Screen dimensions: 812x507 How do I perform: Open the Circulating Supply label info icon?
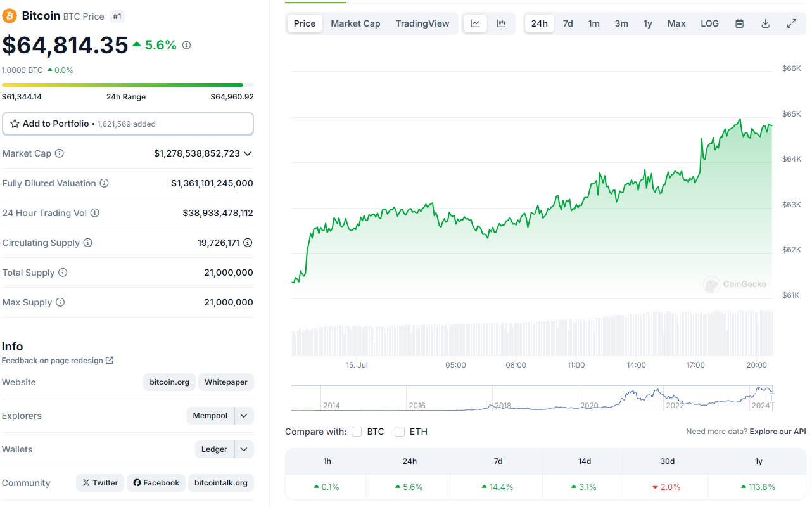[88, 243]
